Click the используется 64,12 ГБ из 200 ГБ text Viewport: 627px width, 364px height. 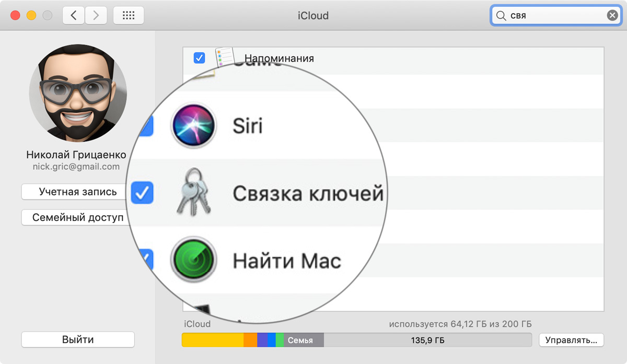coord(460,324)
